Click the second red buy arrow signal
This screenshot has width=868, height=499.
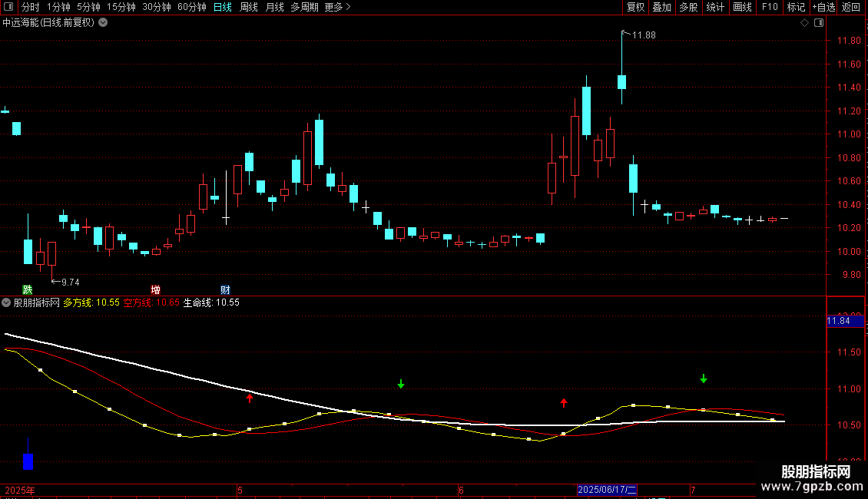(x=564, y=403)
